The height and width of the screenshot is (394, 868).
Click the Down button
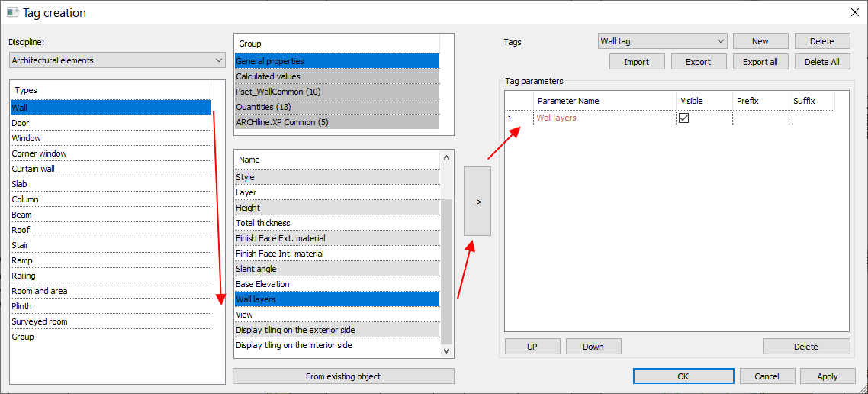[593, 347]
